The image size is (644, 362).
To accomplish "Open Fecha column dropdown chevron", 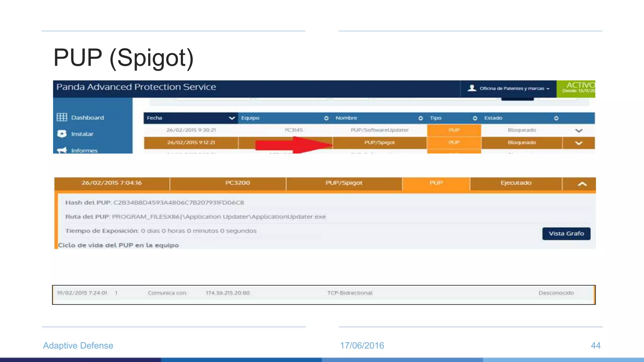I will click(x=232, y=118).
